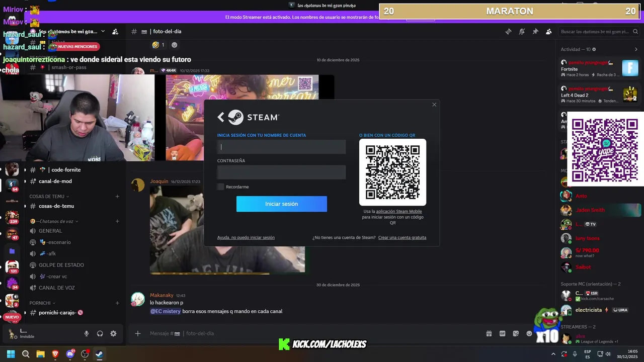Open Windows Start button
The image size is (644, 362).
click(x=11, y=354)
